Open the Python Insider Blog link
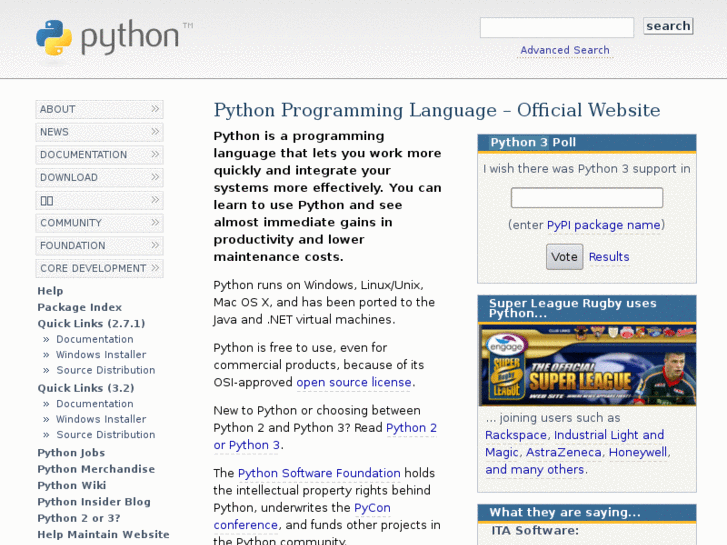The height and width of the screenshot is (545, 727). 94,502
